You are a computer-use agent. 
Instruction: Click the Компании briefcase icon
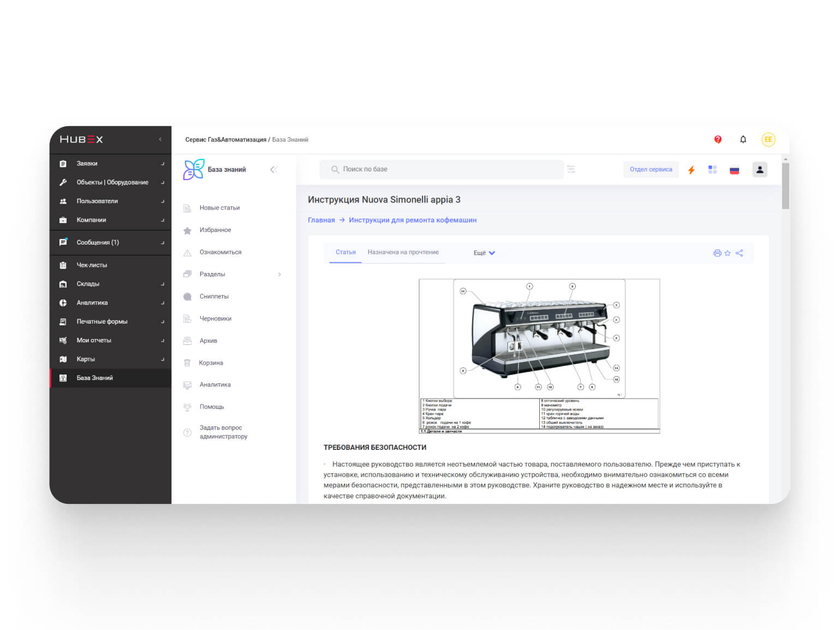(x=63, y=220)
